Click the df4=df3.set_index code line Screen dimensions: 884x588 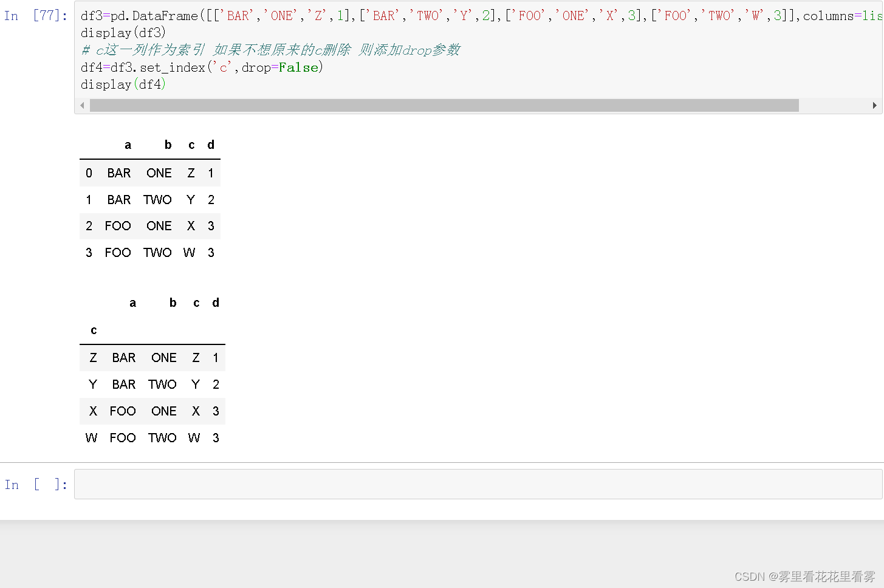point(202,67)
